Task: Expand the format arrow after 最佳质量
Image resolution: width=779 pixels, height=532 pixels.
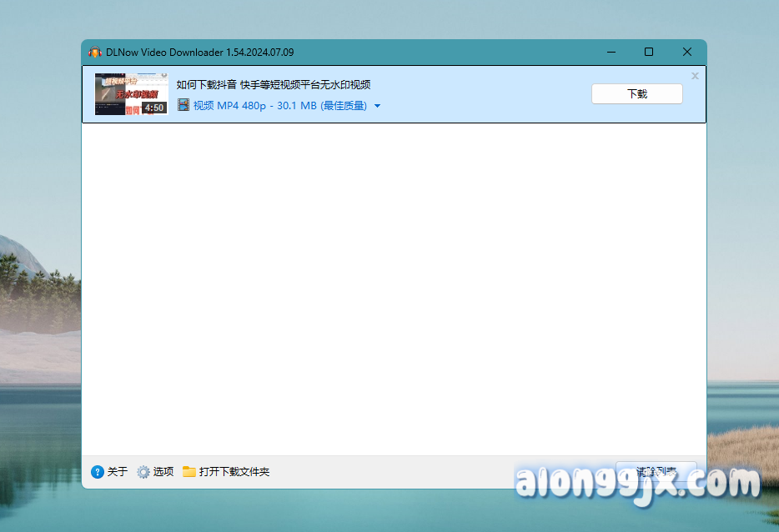Action: tap(378, 107)
